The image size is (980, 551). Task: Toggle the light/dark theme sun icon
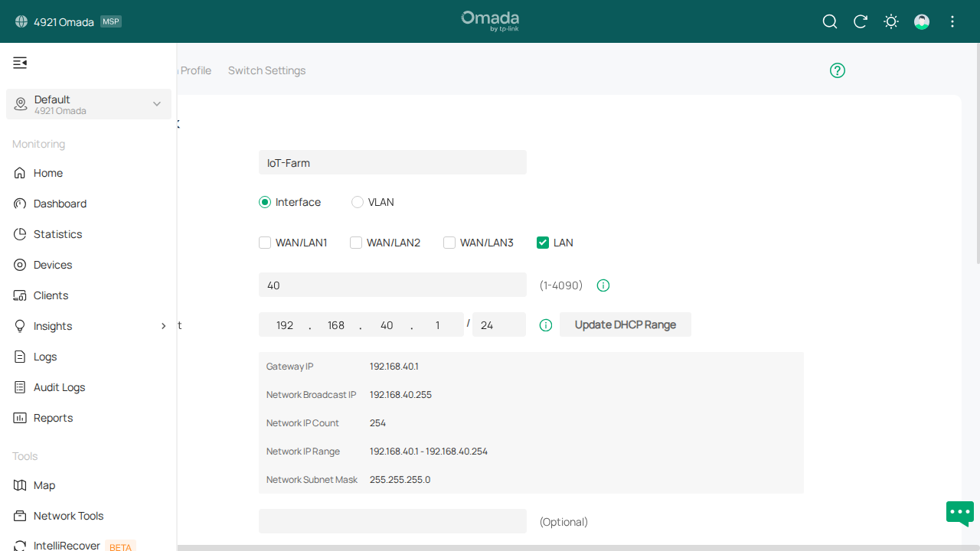(890, 21)
